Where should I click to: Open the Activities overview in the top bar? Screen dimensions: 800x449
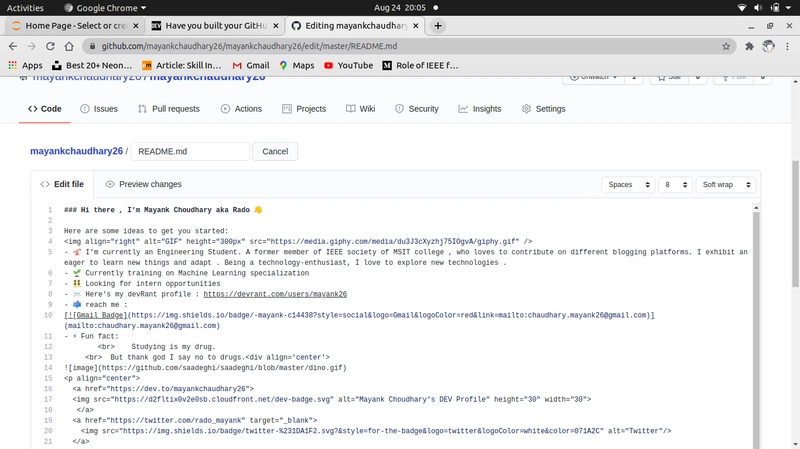(x=25, y=7)
